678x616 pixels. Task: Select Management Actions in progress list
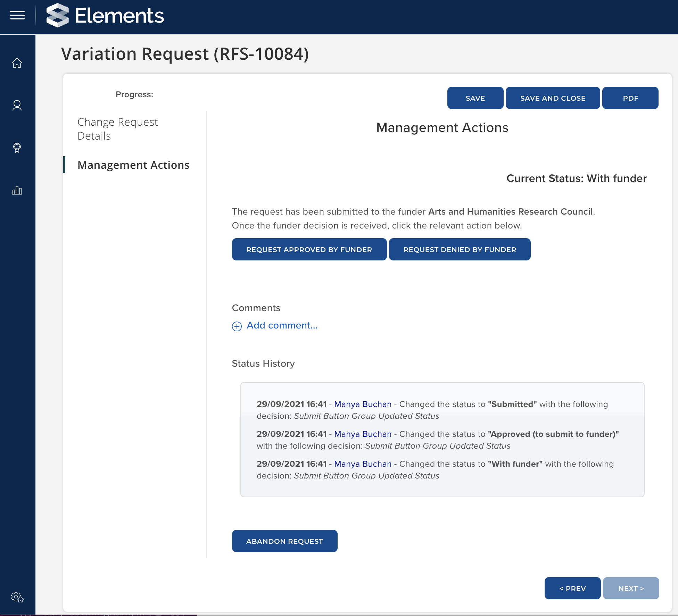pos(133,165)
